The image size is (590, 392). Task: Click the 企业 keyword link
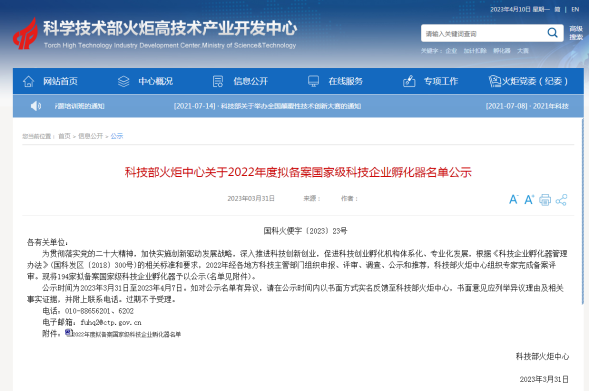click(x=451, y=51)
